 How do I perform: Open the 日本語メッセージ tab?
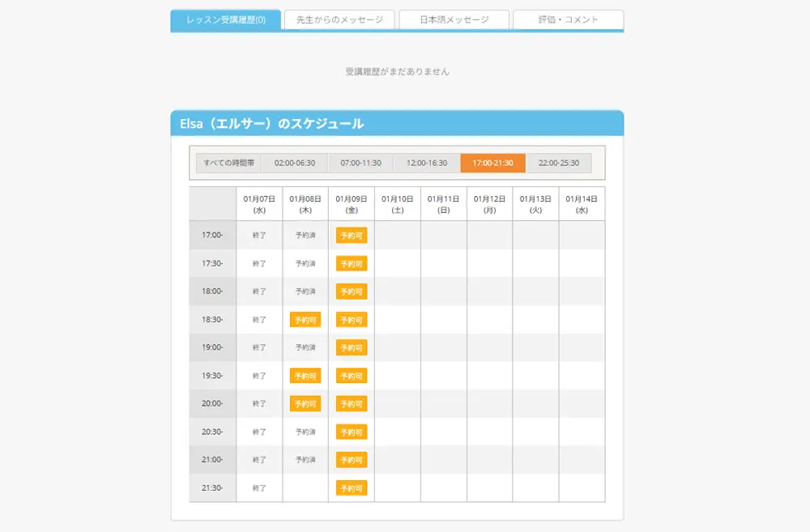pos(454,19)
